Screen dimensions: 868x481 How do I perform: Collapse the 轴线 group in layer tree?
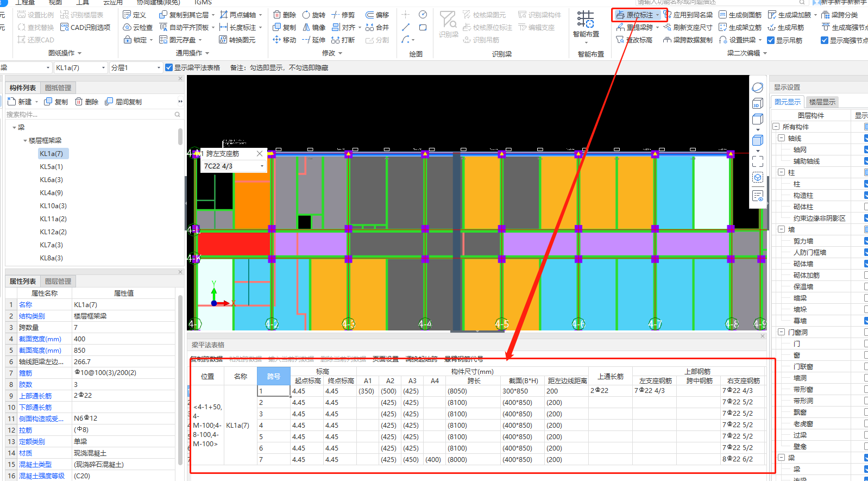coord(781,138)
